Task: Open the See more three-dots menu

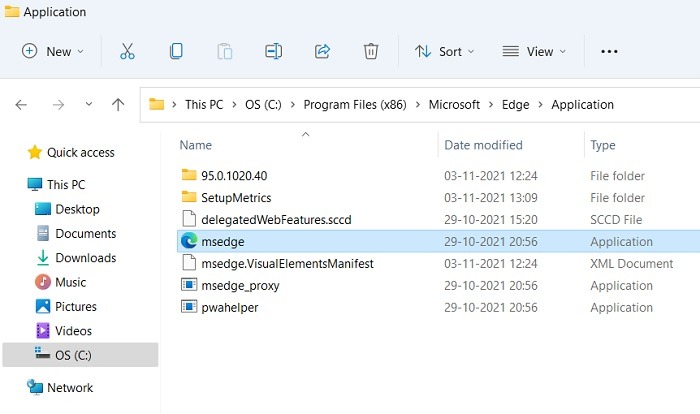Action: coord(609,51)
